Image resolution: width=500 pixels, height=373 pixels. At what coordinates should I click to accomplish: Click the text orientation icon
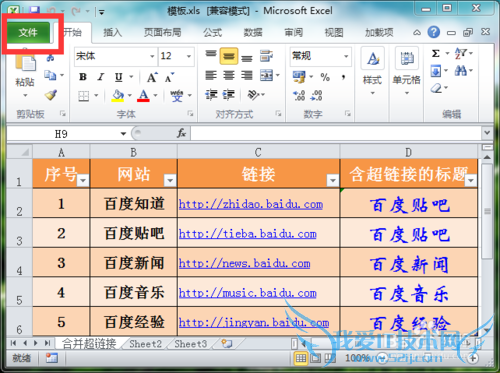coord(253,95)
